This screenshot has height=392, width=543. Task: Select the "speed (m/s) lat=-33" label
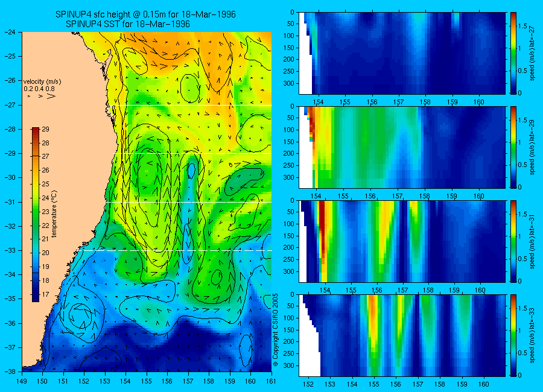(533, 336)
